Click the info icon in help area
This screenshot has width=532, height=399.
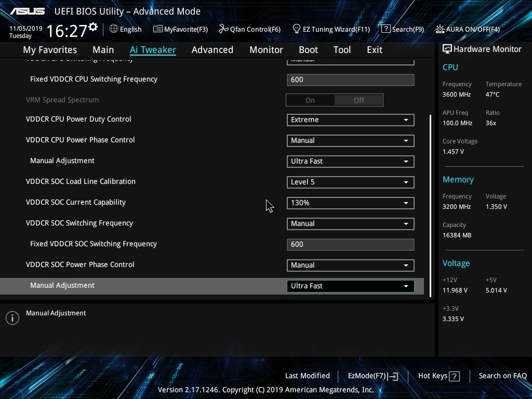click(x=12, y=318)
